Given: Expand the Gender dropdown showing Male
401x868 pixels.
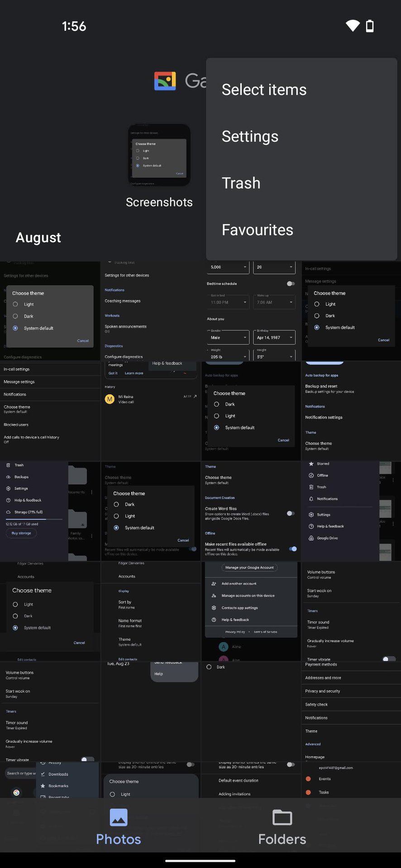Looking at the screenshot, I should click(x=228, y=337).
